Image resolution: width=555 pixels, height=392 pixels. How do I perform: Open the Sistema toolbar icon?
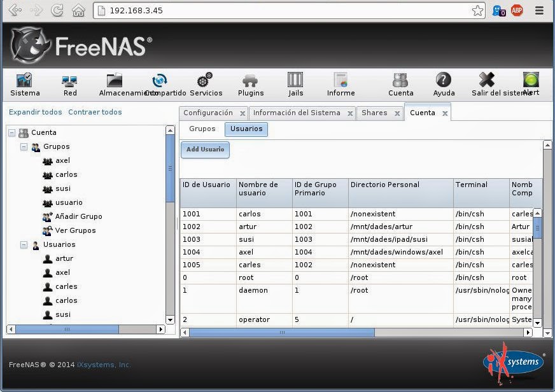[x=24, y=83]
